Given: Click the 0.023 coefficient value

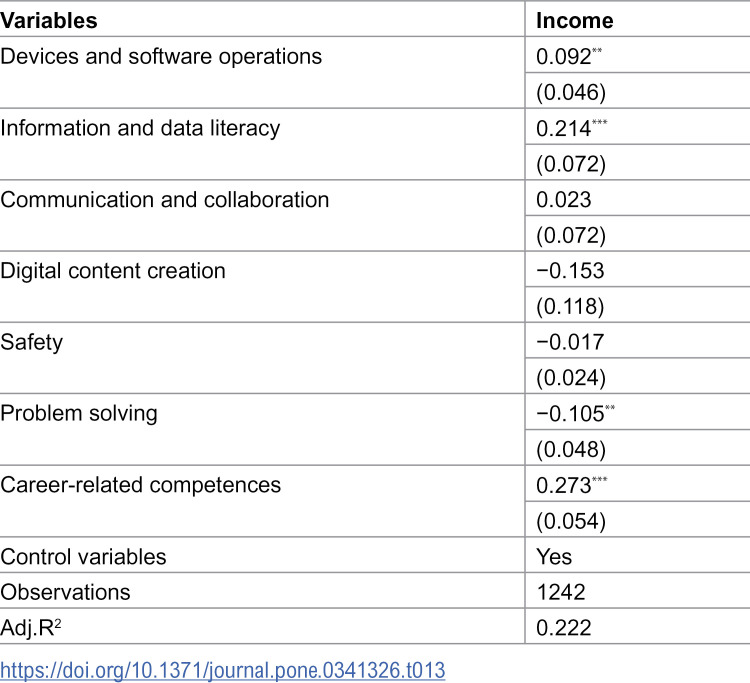Looking at the screenshot, I should coord(563,199).
